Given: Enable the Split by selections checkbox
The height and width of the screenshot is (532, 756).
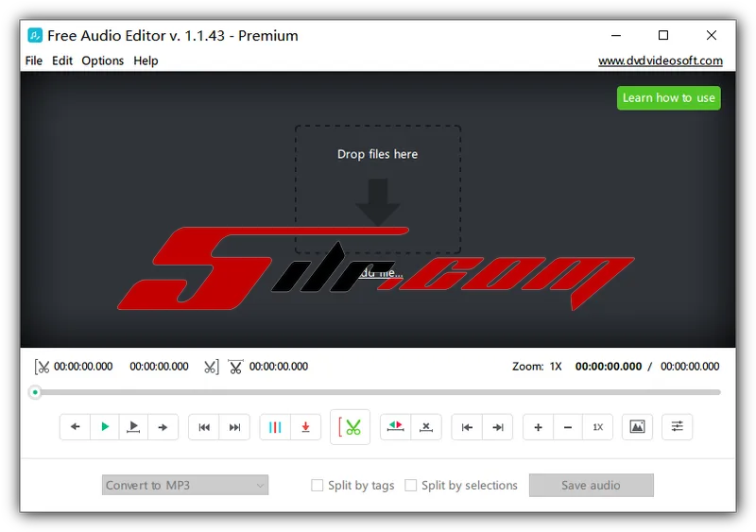Looking at the screenshot, I should (410, 485).
